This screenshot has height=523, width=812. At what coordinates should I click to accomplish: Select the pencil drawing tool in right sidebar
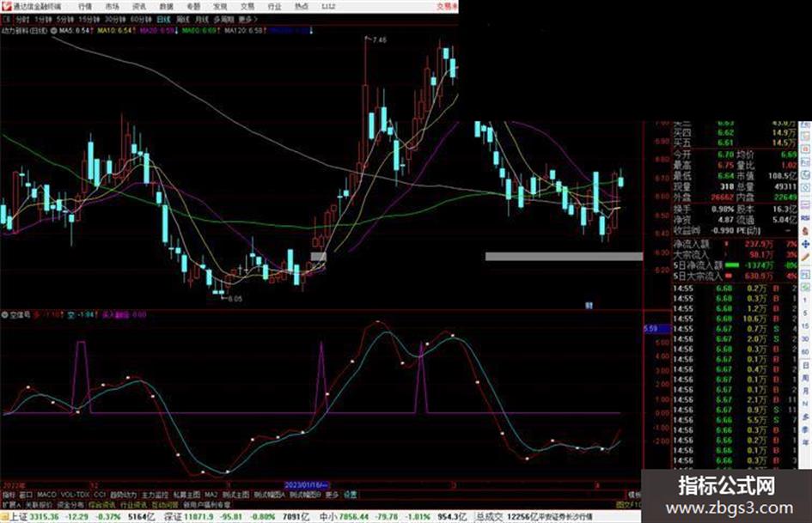(x=805, y=256)
